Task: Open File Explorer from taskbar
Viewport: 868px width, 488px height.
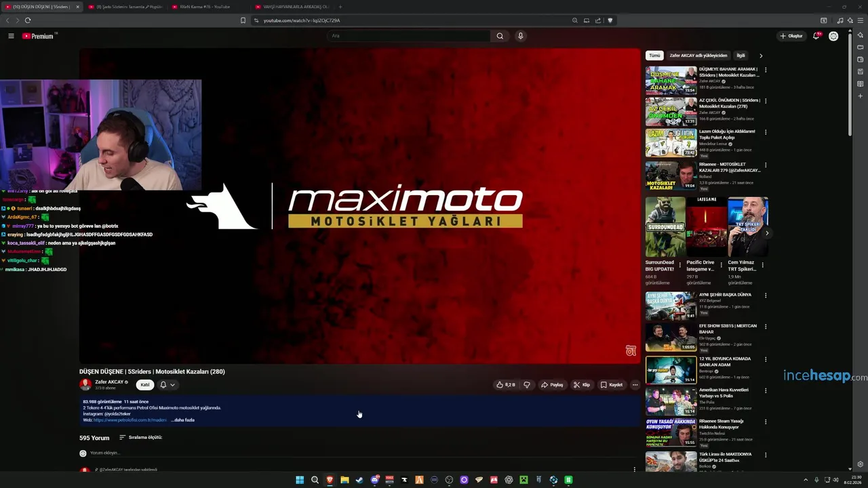Action: (344, 480)
